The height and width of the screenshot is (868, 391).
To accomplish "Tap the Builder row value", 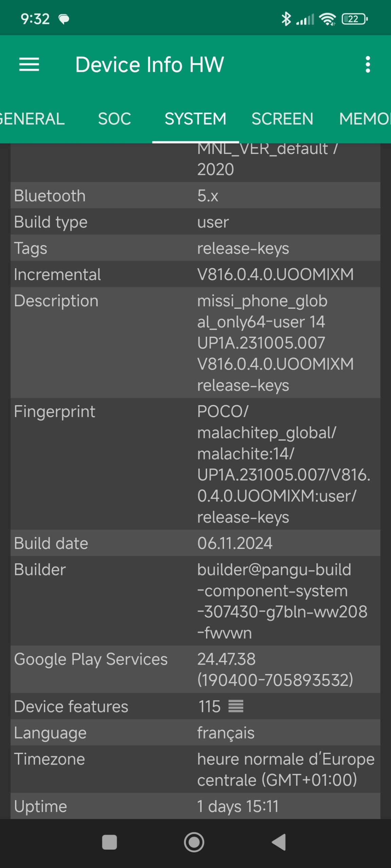I will point(282,601).
